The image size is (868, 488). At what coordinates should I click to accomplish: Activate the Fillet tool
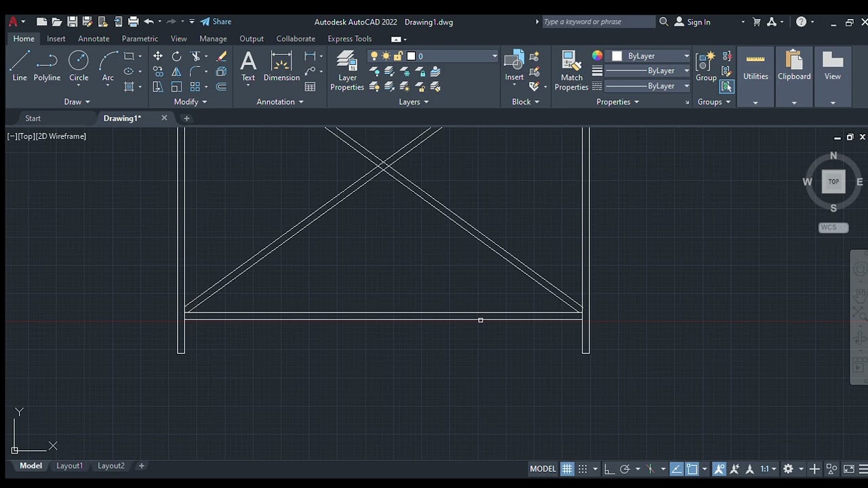[x=195, y=71]
